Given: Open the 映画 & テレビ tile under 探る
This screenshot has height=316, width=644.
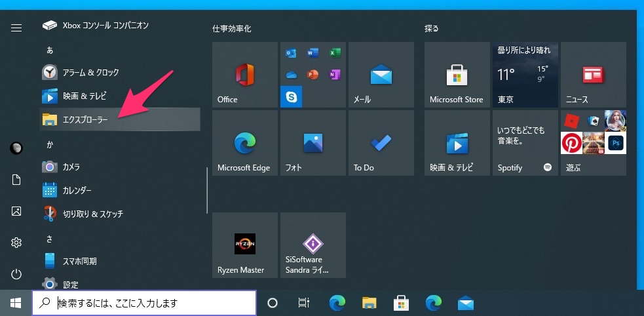Looking at the screenshot, I should pyautogui.click(x=457, y=142).
